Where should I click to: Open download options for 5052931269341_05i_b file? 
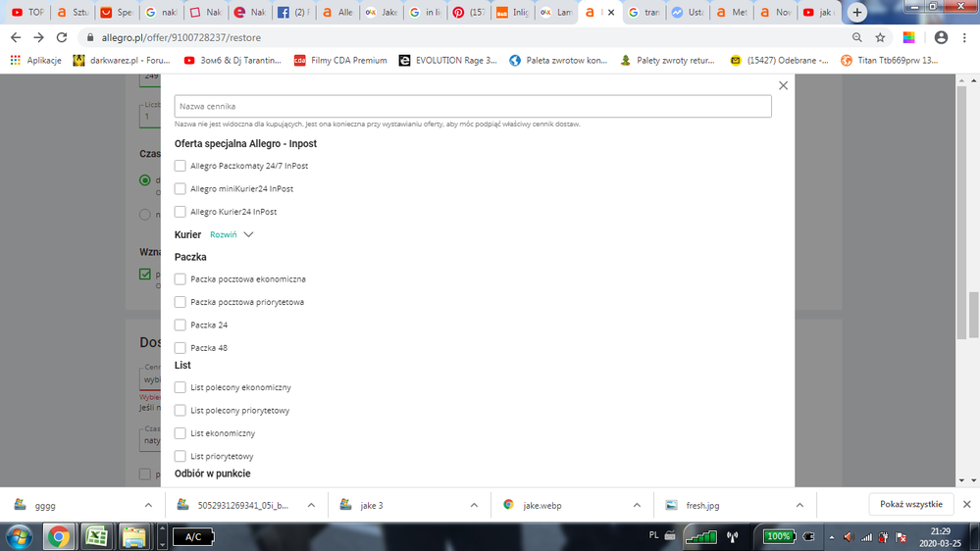(311, 505)
